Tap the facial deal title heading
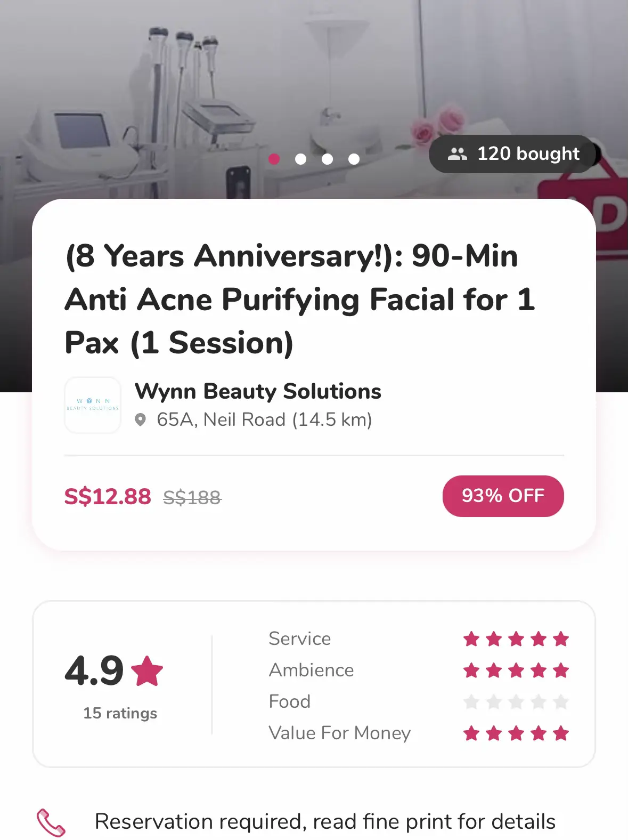This screenshot has height=840, width=628. (300, 299)
